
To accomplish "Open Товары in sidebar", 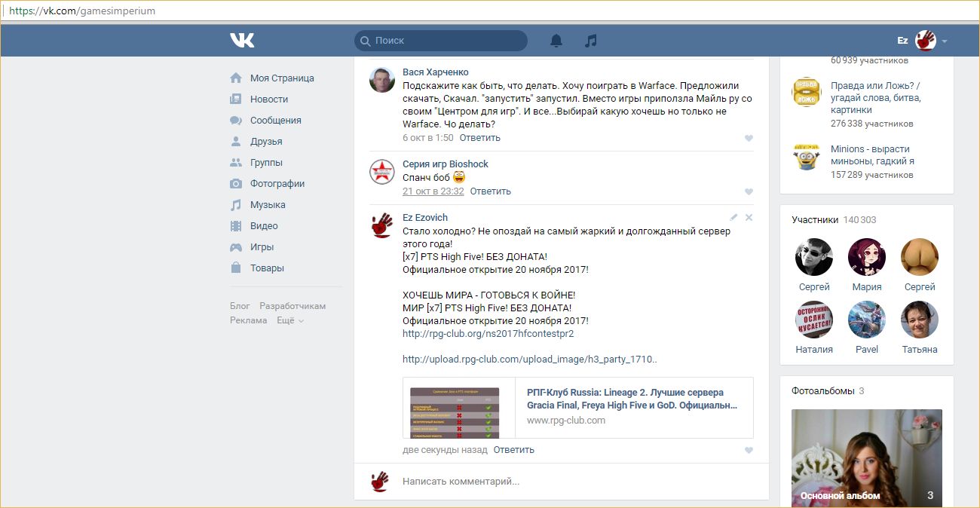I will pyautogui.click(x=267, y=268).
